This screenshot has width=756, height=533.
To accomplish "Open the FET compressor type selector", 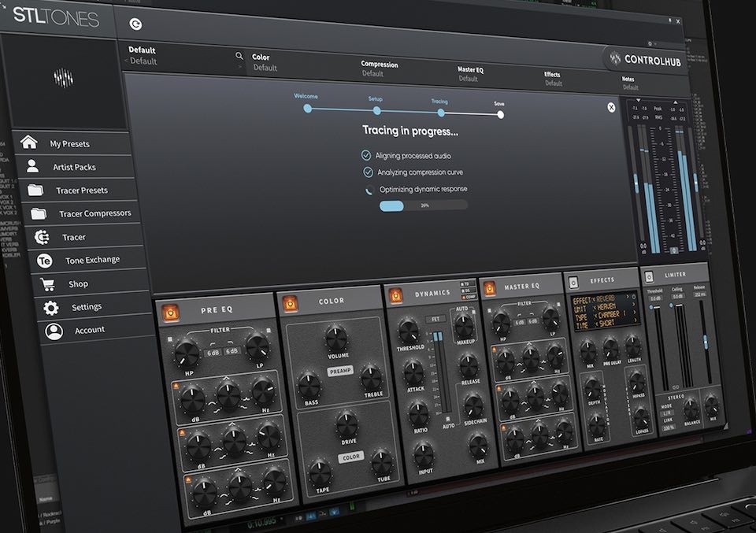I will pyautogui.click(x=435, y=319).
